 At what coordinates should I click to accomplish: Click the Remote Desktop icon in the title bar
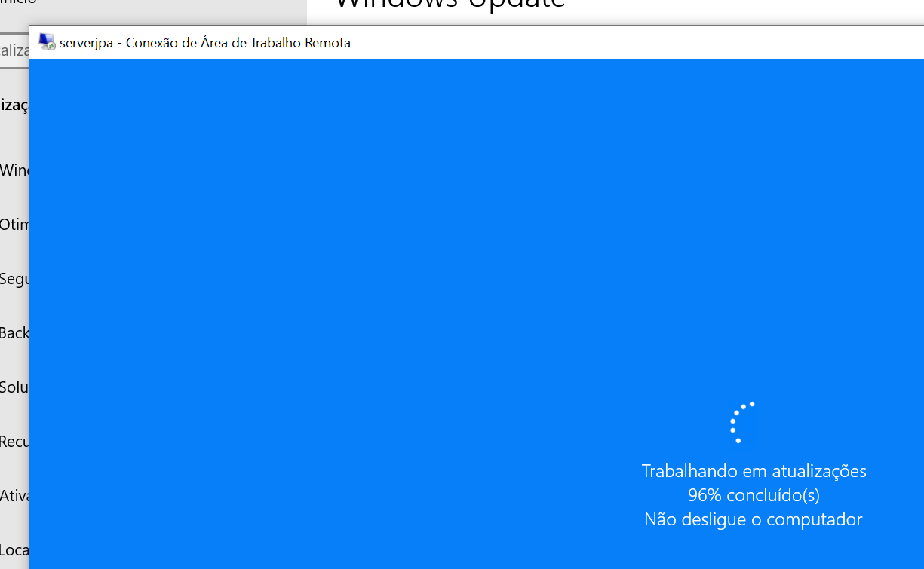point(47,43)
